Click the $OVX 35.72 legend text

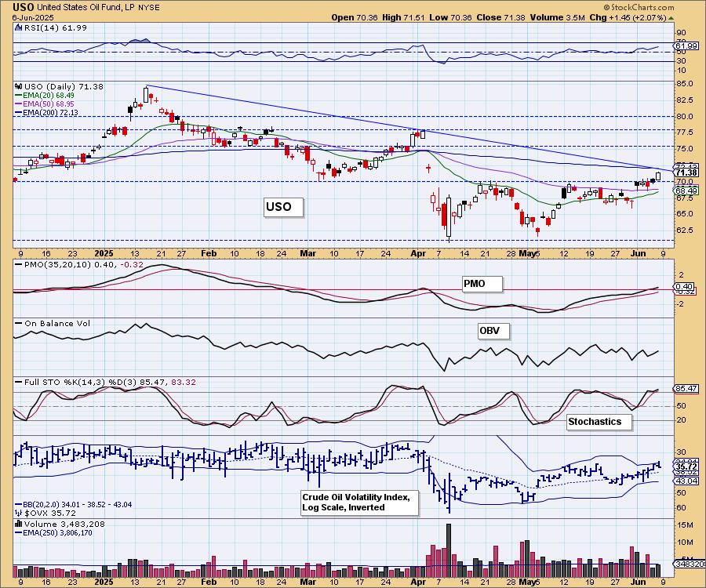click(50, 513)
